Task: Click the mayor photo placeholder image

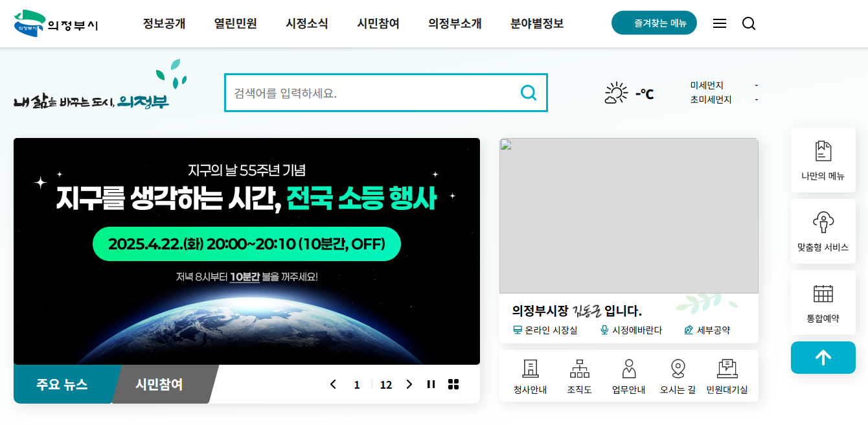Action: pyautogui.click(x=629, y=216)
